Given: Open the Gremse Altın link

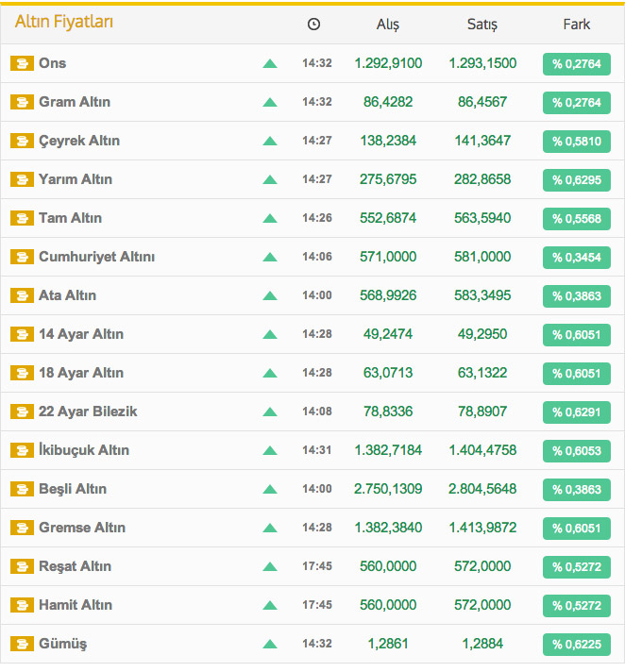Looking at the screenshot, I should [82, 528].
